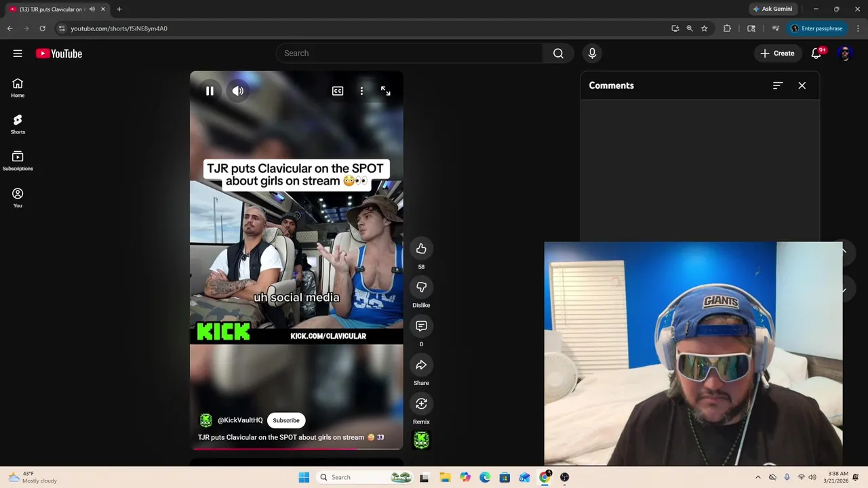
Task: Open OBS Studio from the taskbar
Action: point(564,477)
